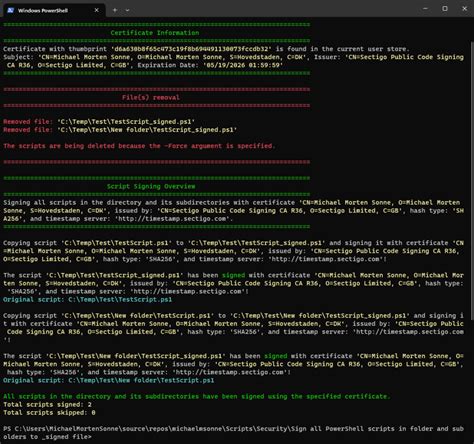Click the first green 'signed' word

point(233,275)
